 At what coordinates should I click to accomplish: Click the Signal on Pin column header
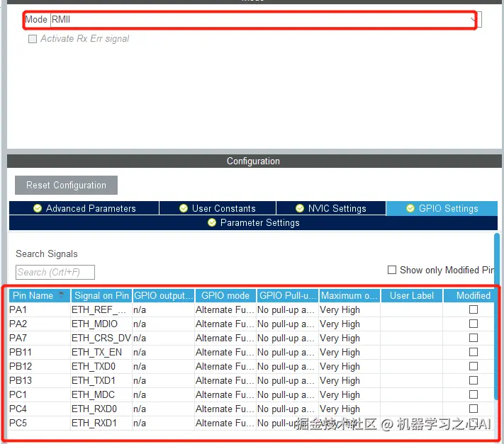101,295
